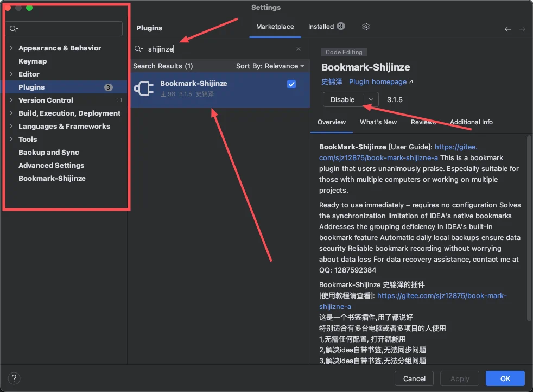Switch to the Marketplace tab
The image size is (533, 392).
[275, 27]
